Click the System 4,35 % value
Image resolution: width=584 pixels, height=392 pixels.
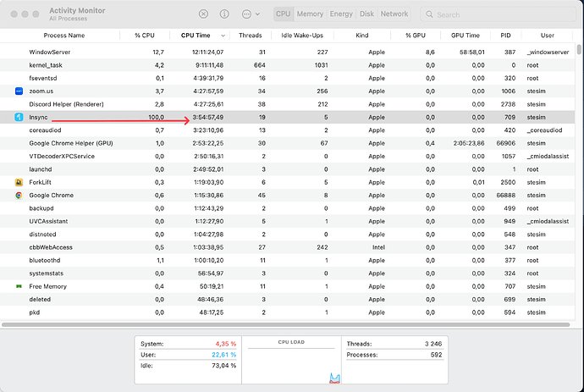click(x=225, y=344)
